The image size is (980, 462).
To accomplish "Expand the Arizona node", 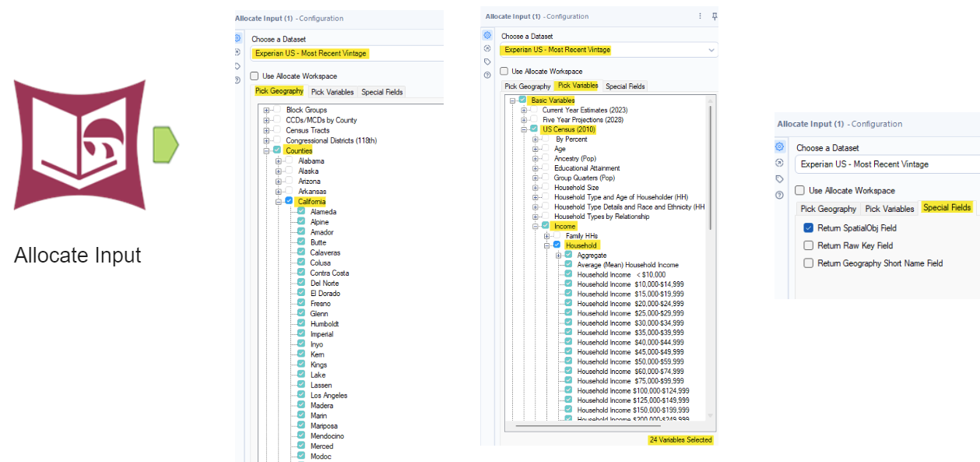I will (279, 181).
